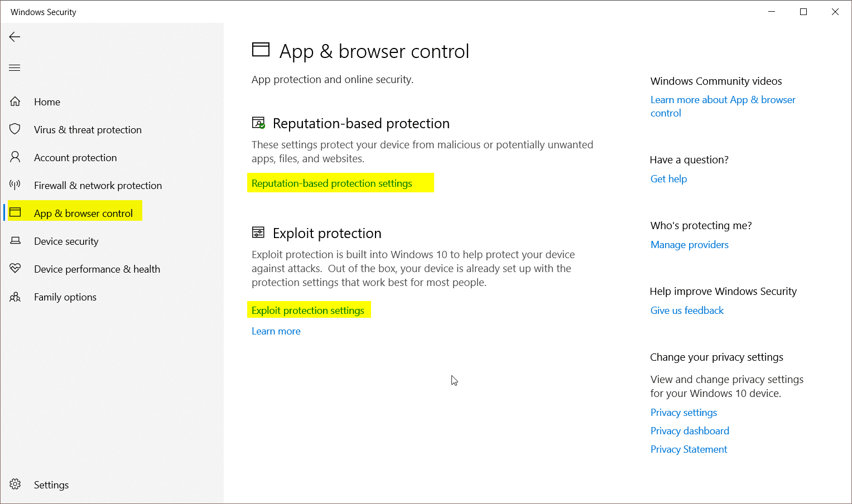The width and height of the screenshot is (852, 504).
Task: Click the Account protection person icon
Action: (15, 157)
